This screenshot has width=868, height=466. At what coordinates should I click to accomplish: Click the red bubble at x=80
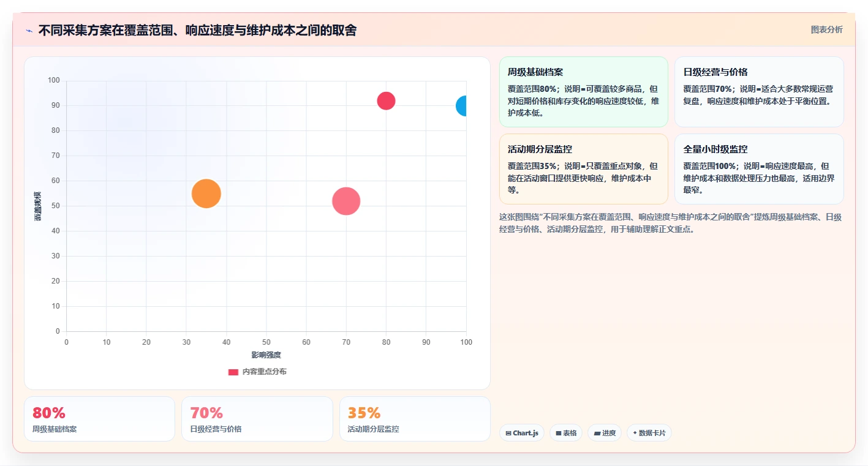[386, 100]
